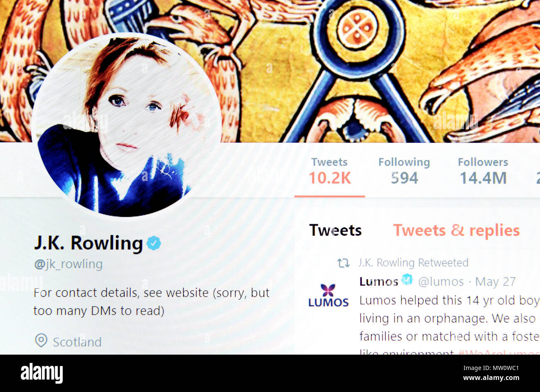Open the Followers 14.4M list
Screen dimensions: 540x392
tap(483, 171)
